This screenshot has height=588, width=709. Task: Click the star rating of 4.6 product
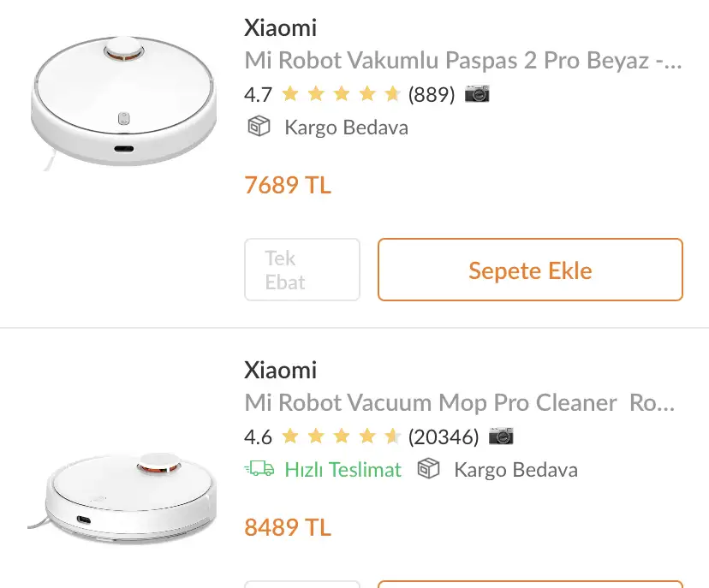coord(341,437)
